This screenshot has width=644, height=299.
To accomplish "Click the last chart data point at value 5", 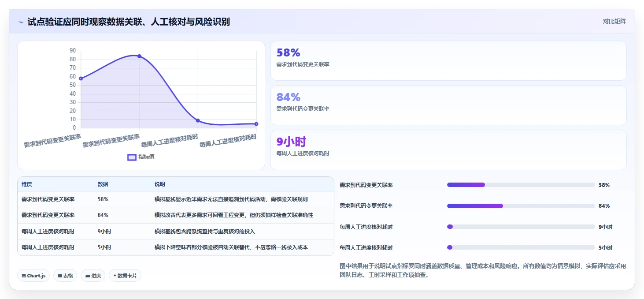I will (256, 124).
